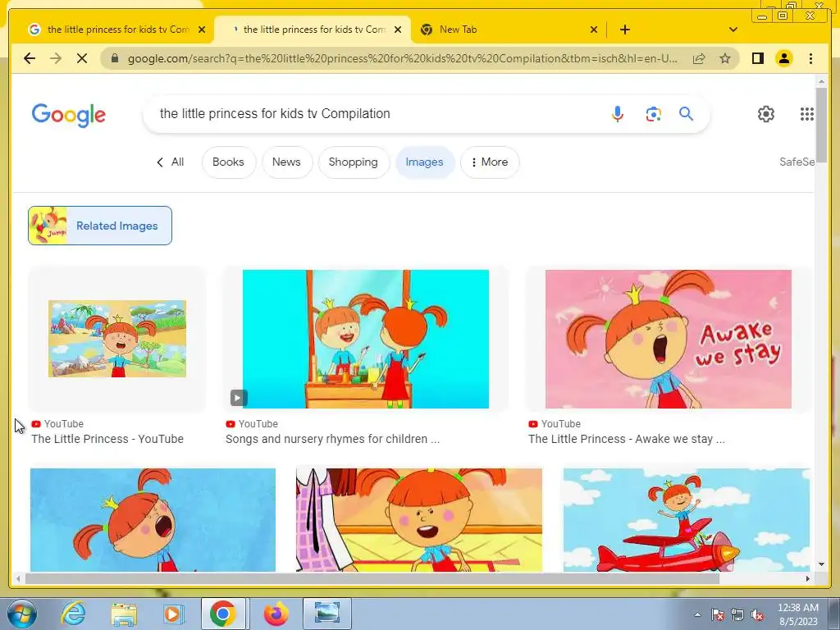
Task: Open the More search filters menu
Action: click(x=490, y=162)
